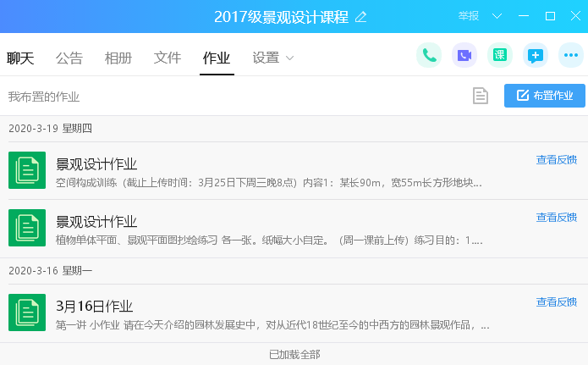
Task: Click the chat plus bubble icon
Action: pos(536,55)
